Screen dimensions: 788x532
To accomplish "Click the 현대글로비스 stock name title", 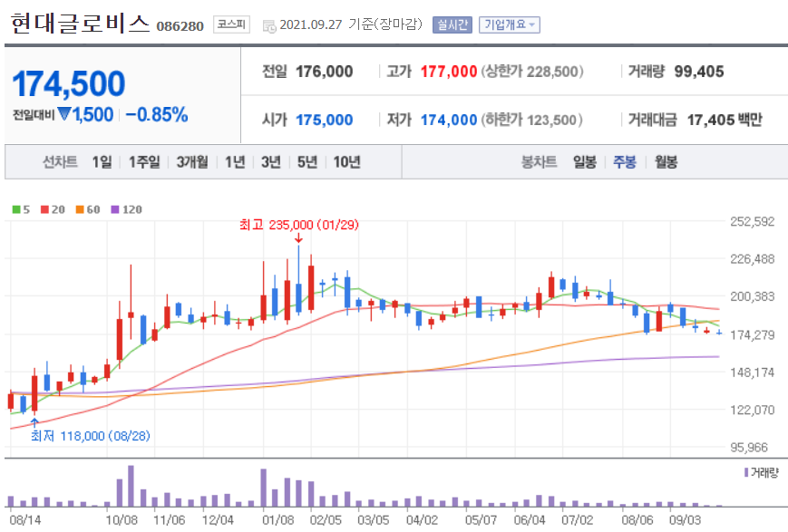I will (80, 23).
